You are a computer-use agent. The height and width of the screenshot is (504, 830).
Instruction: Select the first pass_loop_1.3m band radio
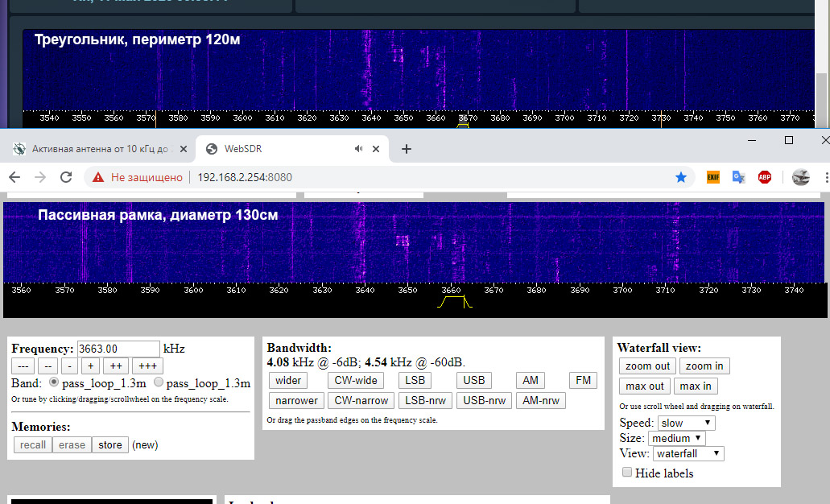[53, 382]
